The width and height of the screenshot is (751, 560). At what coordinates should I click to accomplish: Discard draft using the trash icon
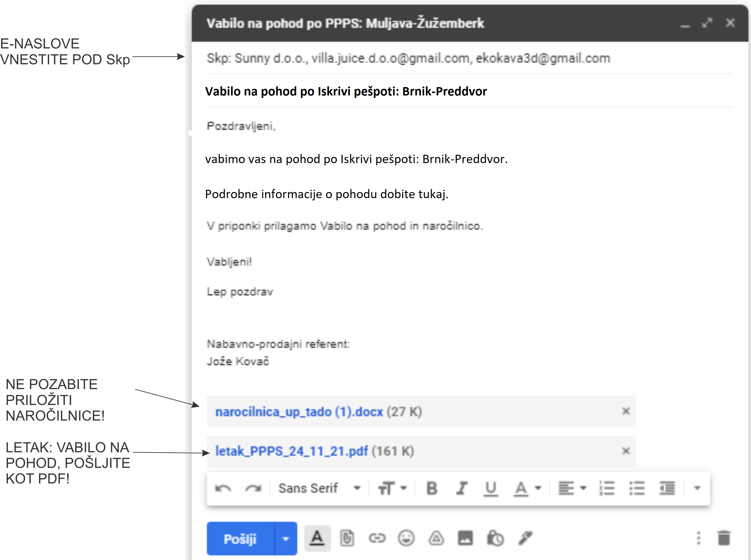pyautogui.click(x=724, y=538)
